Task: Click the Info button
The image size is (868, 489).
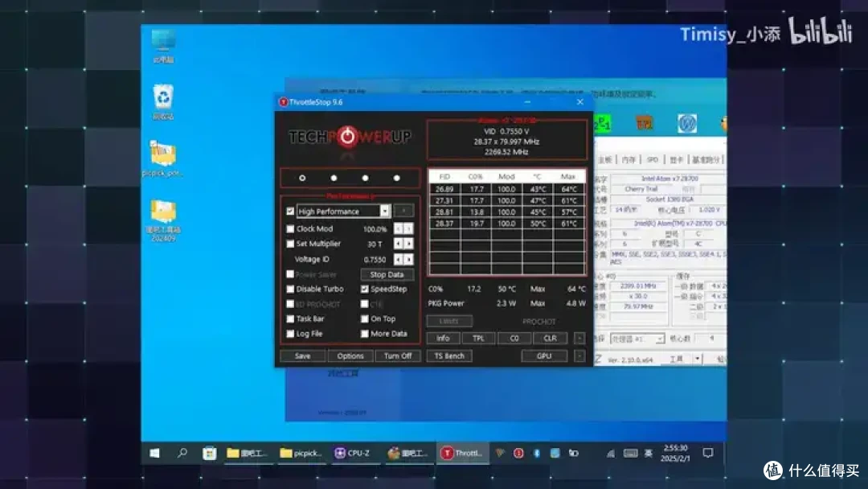Action: click(x=443, y=339)
